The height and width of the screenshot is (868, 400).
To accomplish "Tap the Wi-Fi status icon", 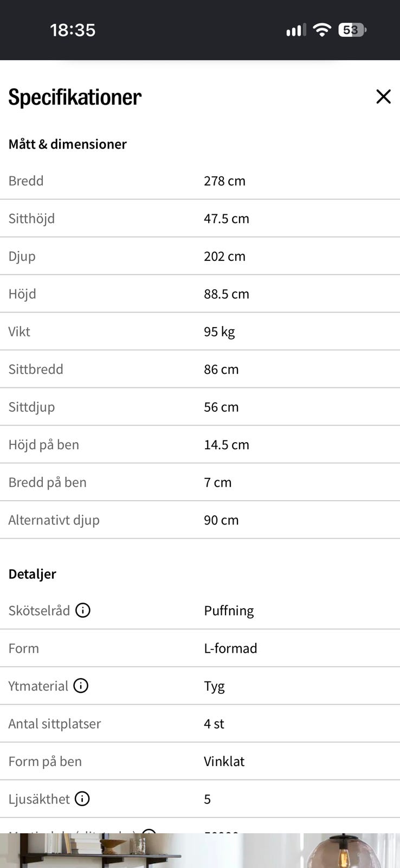I will tap(322, 30).
